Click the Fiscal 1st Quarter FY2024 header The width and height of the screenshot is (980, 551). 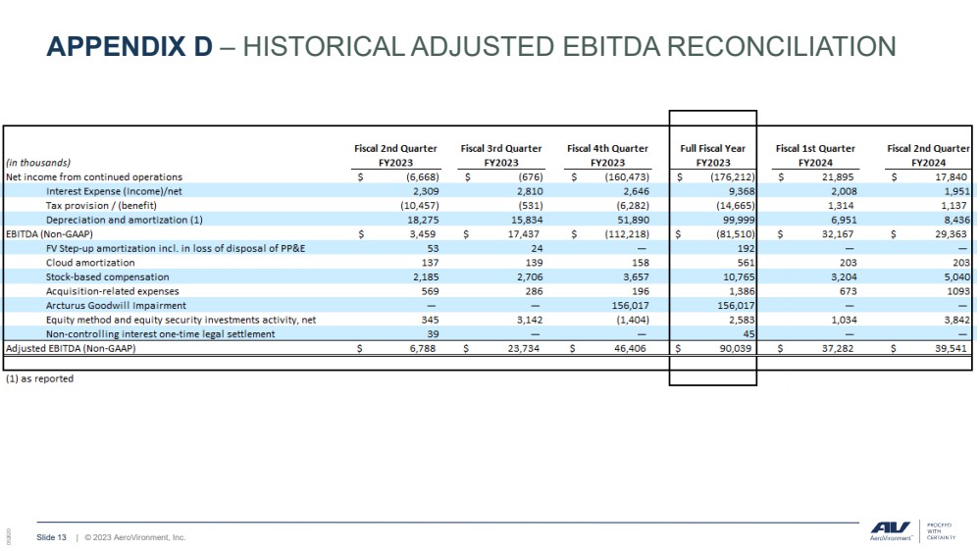tap(814, 155)
